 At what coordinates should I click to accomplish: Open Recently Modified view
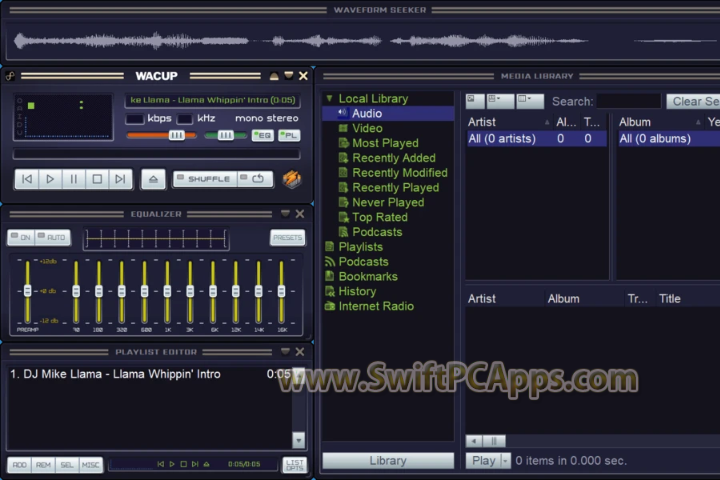[x=399, y=173]
